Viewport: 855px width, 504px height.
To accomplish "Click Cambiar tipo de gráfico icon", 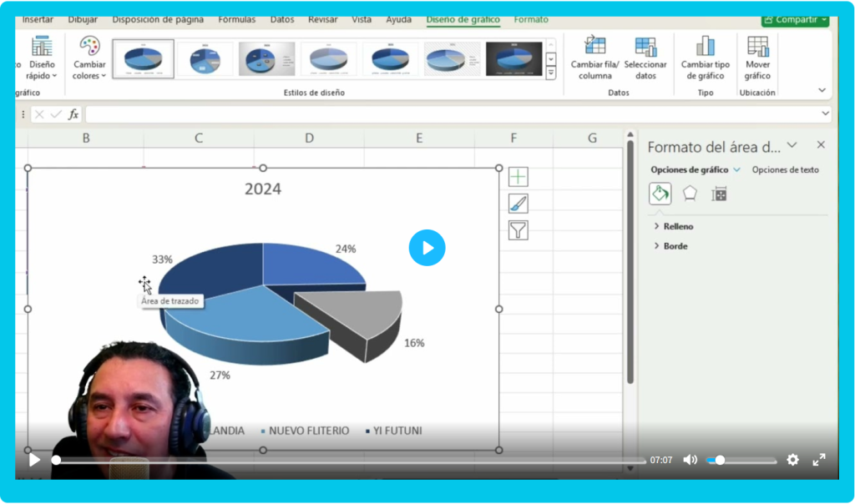I will (x=705, y=46).
